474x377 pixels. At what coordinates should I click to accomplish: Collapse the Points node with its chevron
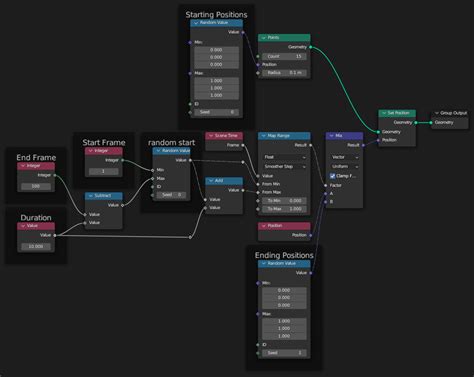264,38
